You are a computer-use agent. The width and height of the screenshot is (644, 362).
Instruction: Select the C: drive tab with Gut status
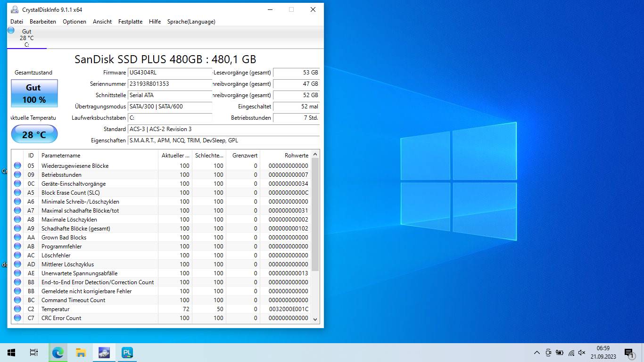tap(27, 38)
